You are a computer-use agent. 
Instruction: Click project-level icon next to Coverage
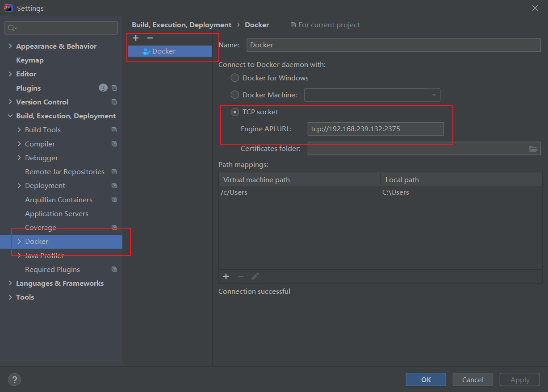[x=114, y=227]
